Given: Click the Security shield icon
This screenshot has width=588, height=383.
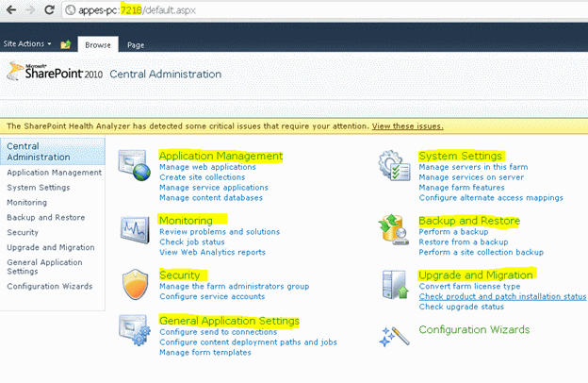Looking at the screenshot, I should [x=135, y=284].
